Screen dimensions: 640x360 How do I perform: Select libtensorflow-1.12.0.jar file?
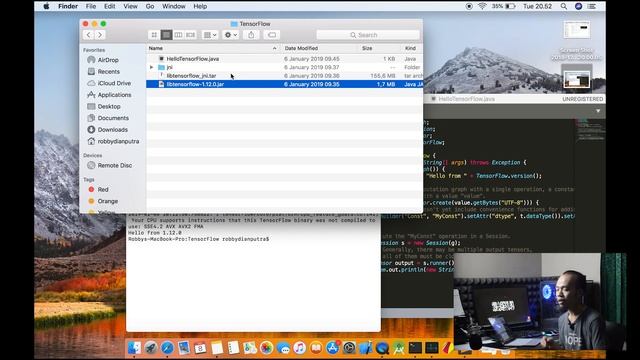tap(284, 84)
